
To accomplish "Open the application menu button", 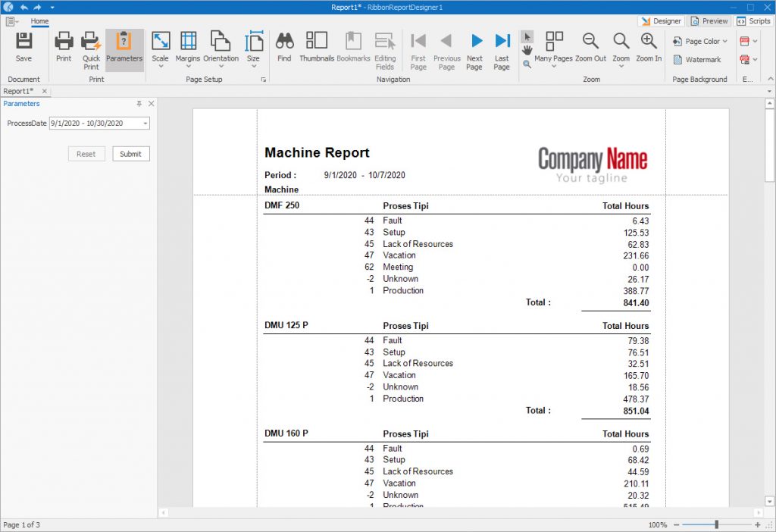I will click(12, 21).
